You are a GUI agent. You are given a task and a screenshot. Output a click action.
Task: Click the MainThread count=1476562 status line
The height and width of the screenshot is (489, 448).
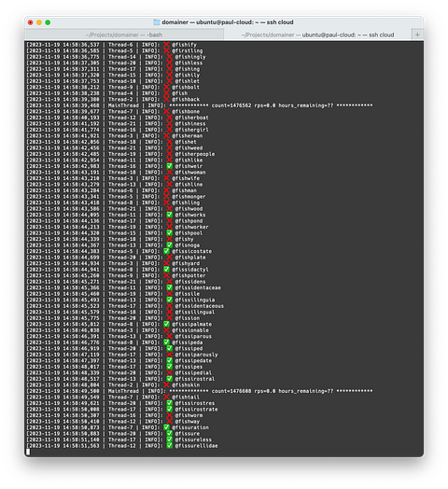(x=200, y=105)
